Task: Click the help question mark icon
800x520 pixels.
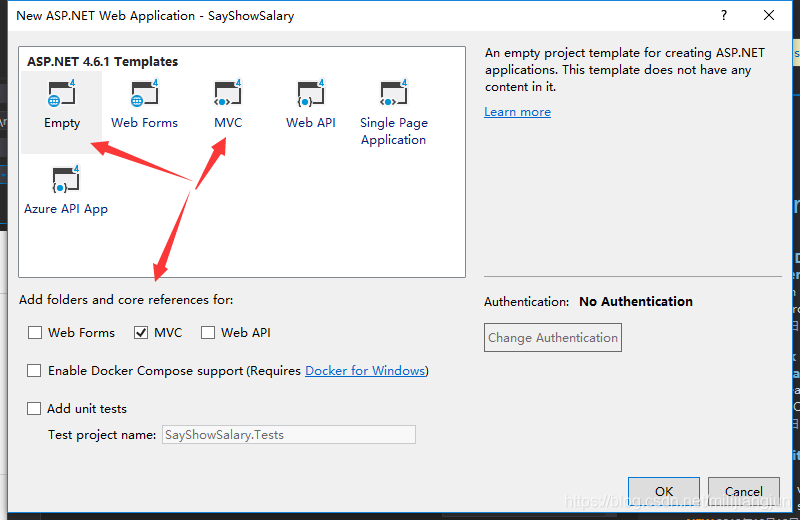Action: coord(723,15)
